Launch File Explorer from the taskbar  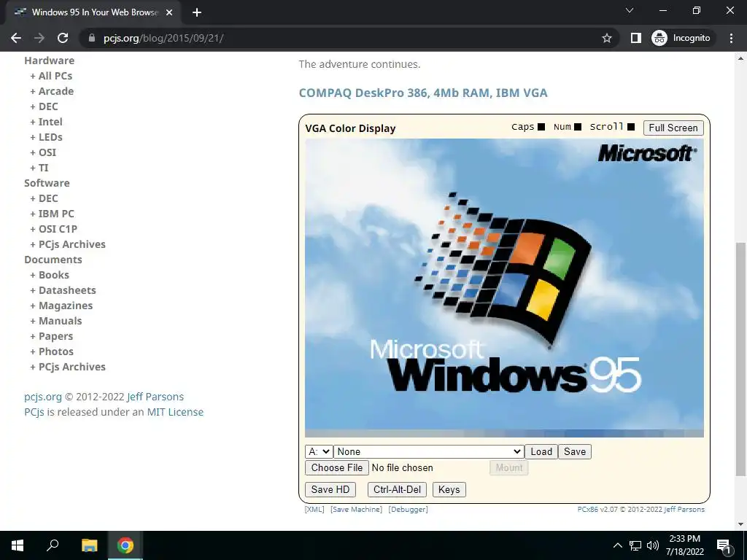(x=89, y=545)
